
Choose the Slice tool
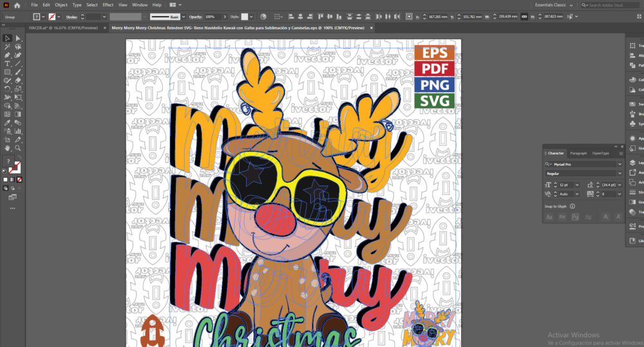point(18,140)
